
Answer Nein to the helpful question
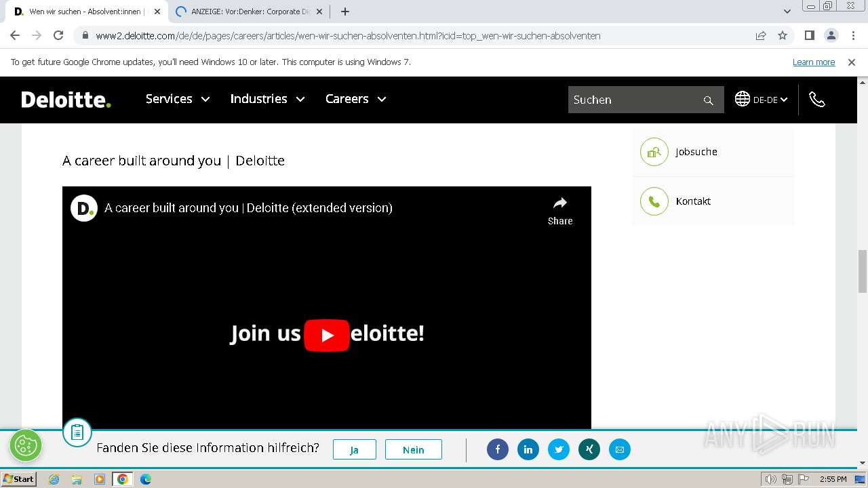click(414, 449)
